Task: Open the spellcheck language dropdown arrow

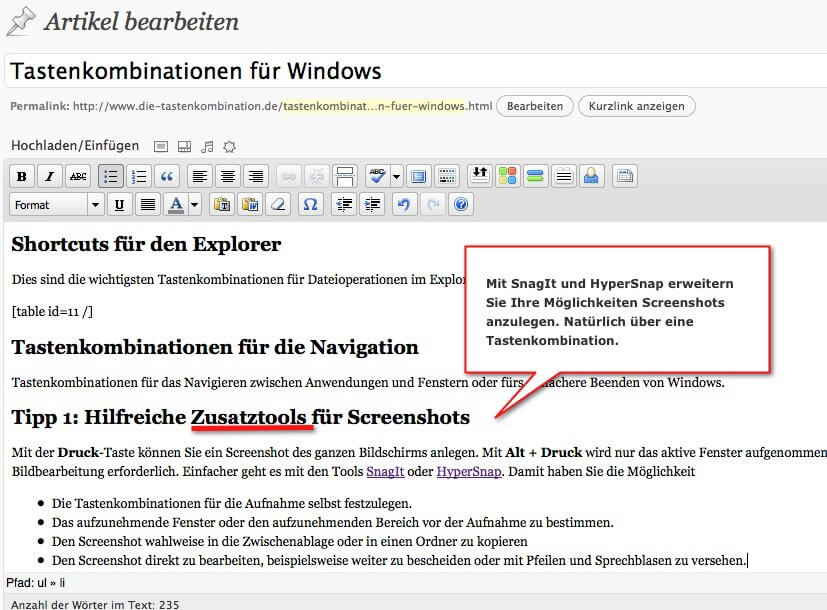Action: [396, 176]
